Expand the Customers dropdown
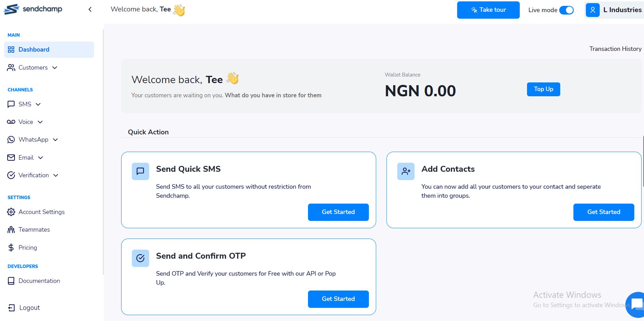644x321 pixels. [55, 68]
